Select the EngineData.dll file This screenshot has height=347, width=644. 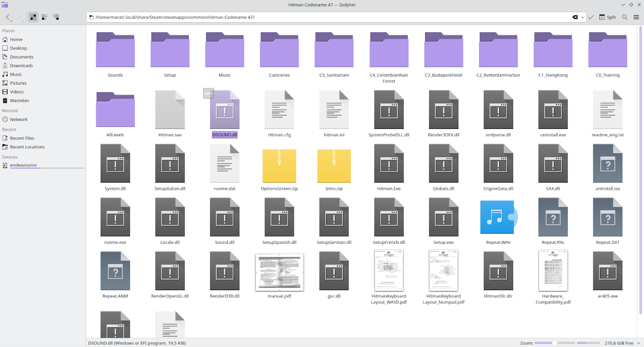coord(498,163)
